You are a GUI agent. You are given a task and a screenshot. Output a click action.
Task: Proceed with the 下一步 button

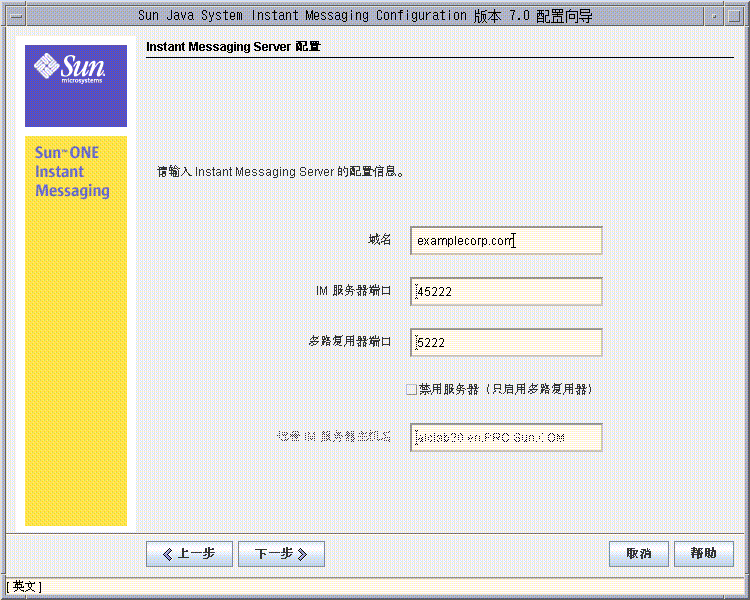pyautogui.click(x=281, y=554)
